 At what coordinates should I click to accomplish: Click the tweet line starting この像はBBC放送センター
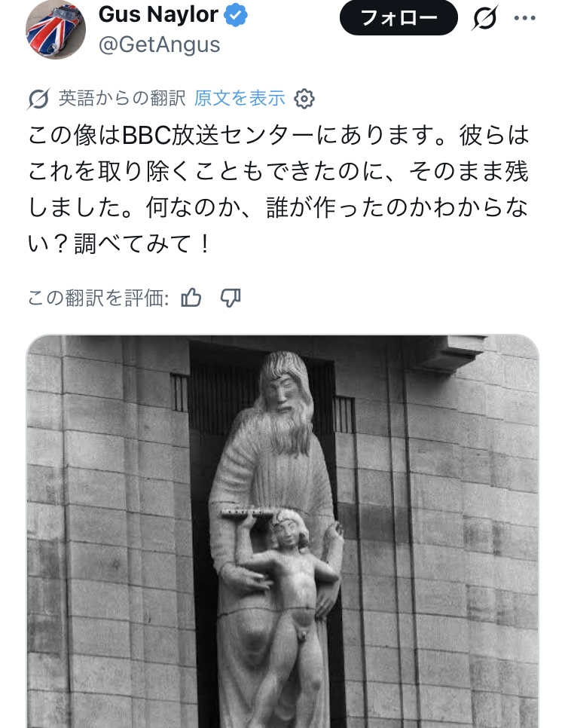pyautogui.click(x=279, y=136)
